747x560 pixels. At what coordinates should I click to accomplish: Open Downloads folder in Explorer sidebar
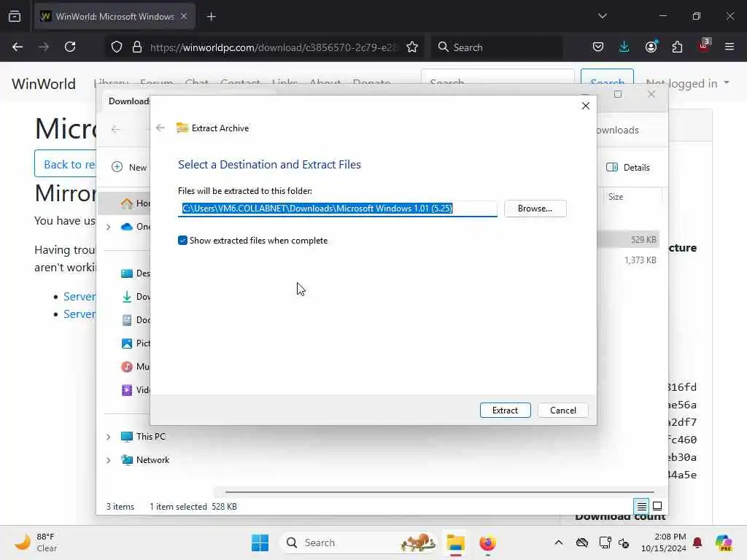(x=135, y=297)
